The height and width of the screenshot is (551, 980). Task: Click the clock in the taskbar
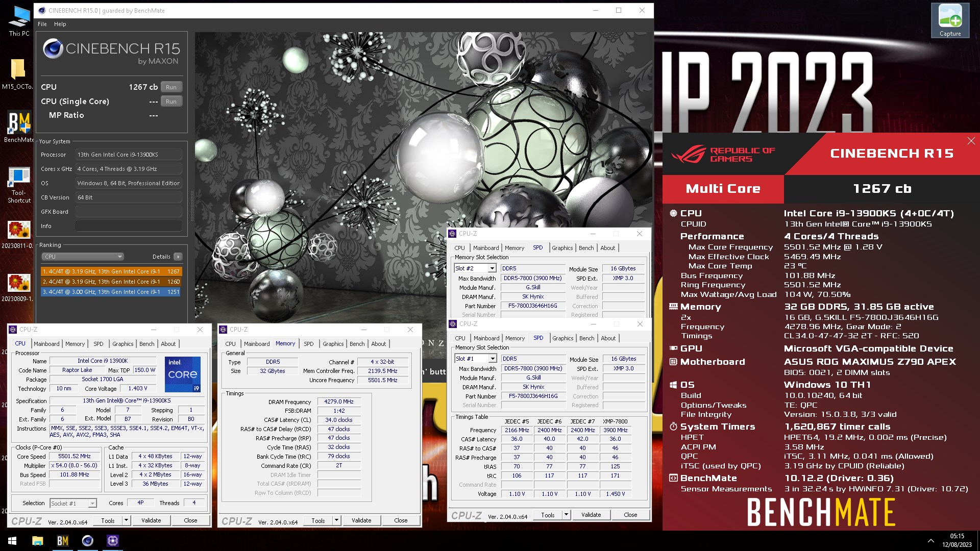point(957,541)
